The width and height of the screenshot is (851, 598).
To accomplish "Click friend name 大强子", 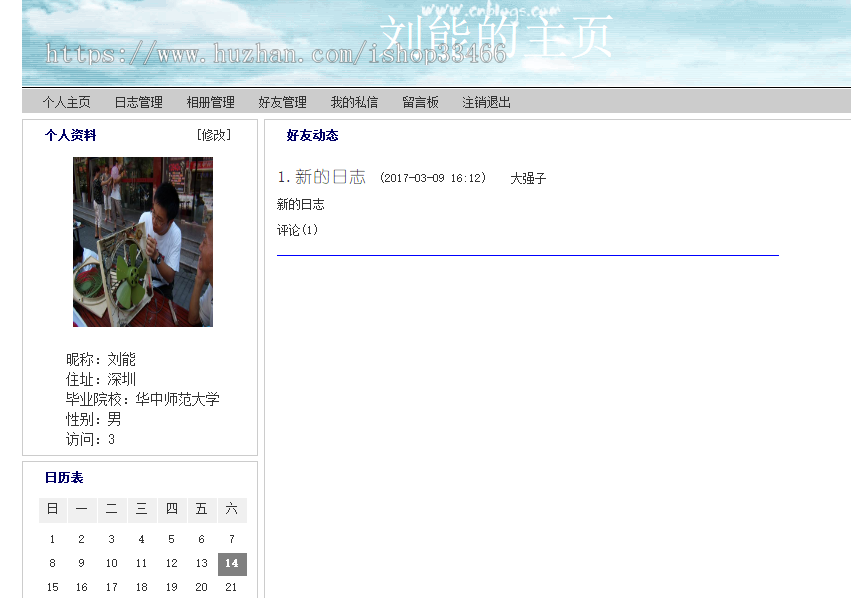I will point(528,178).
